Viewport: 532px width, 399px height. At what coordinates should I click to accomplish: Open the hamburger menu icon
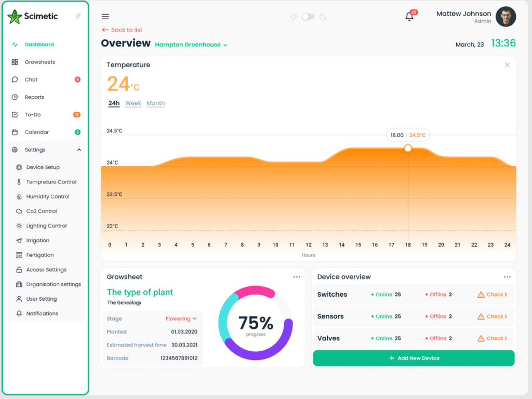[x=105, y=17]
